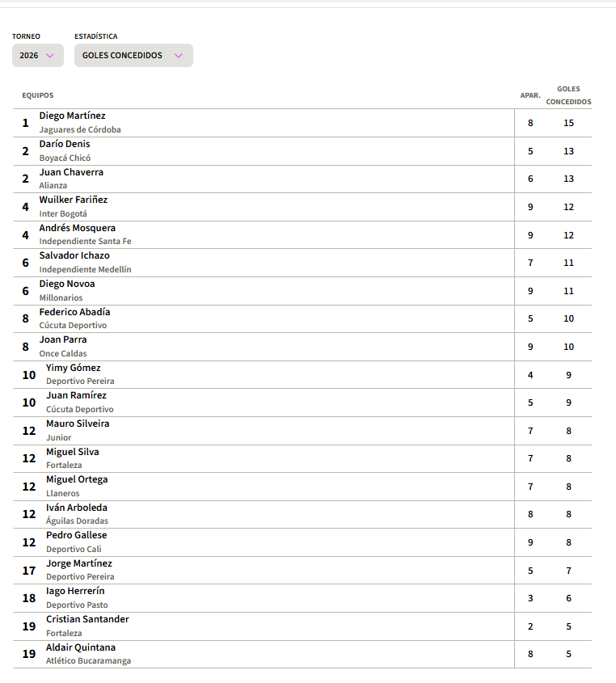Click the Millonarios team label
Image resolution: width=616 pixels, height=683 pixels.
pos(61,297)
